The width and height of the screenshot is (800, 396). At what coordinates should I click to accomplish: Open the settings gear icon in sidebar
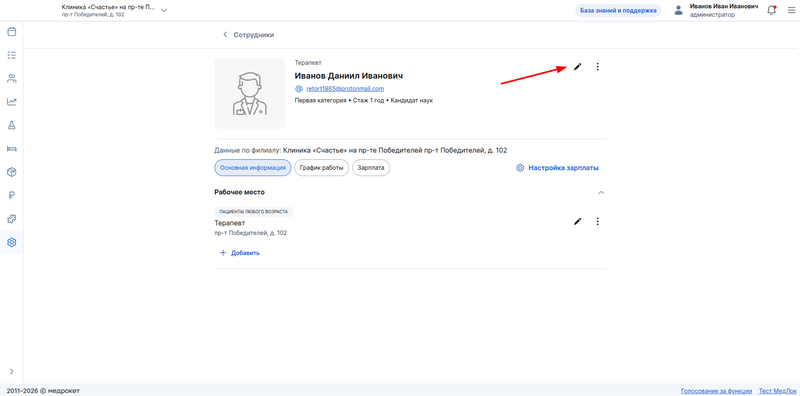tap(11, 242)
